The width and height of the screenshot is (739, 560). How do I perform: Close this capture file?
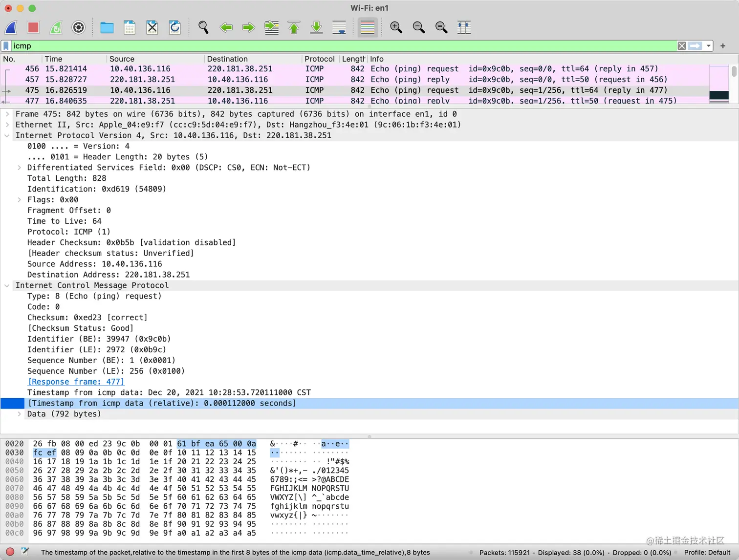click(x=152, y=27)
